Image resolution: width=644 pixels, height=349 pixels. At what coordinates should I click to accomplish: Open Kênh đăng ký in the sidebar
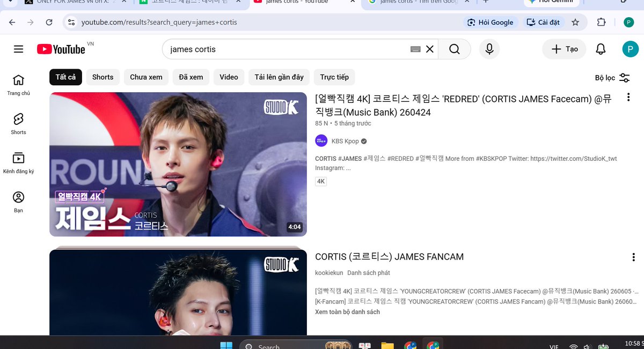(x=19, y=163)
